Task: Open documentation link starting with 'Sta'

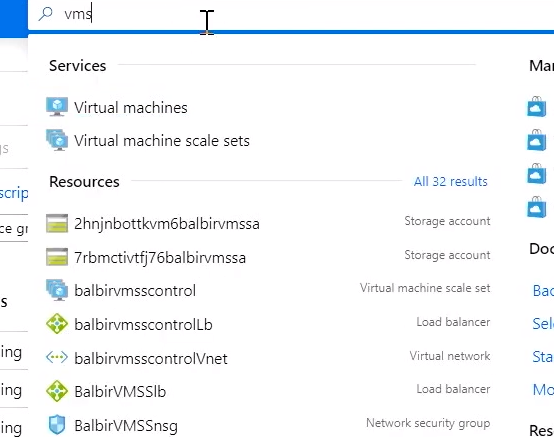Action: pyautogui.click(x=543, y=357)
